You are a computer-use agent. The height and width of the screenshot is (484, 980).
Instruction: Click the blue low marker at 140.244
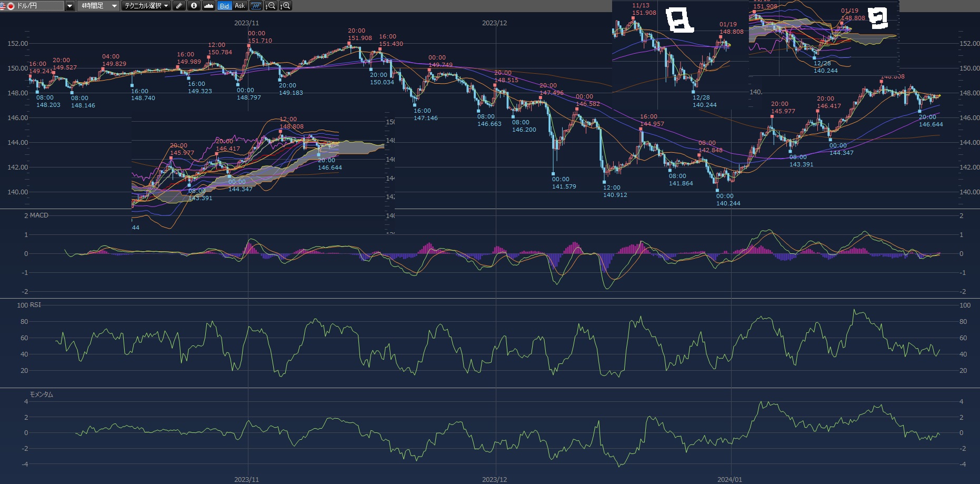[x=717, y=190]
